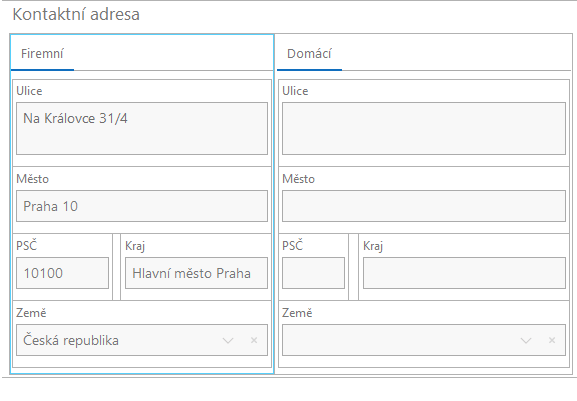This screenshot has height=401, width=577.
Task: Clear the Domácí Země field
Action: click(x=552, y=340)
